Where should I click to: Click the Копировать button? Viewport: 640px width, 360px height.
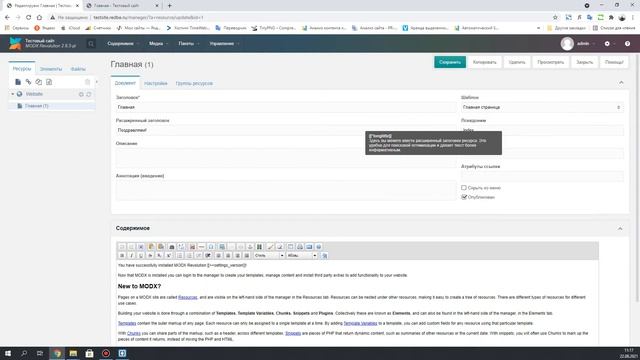[x=484, y=62]
